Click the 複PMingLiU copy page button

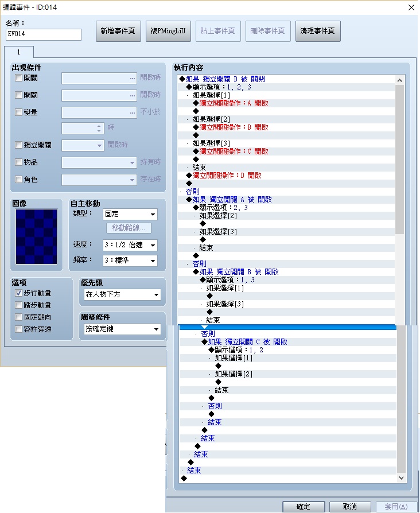click(x=168, y=31)
